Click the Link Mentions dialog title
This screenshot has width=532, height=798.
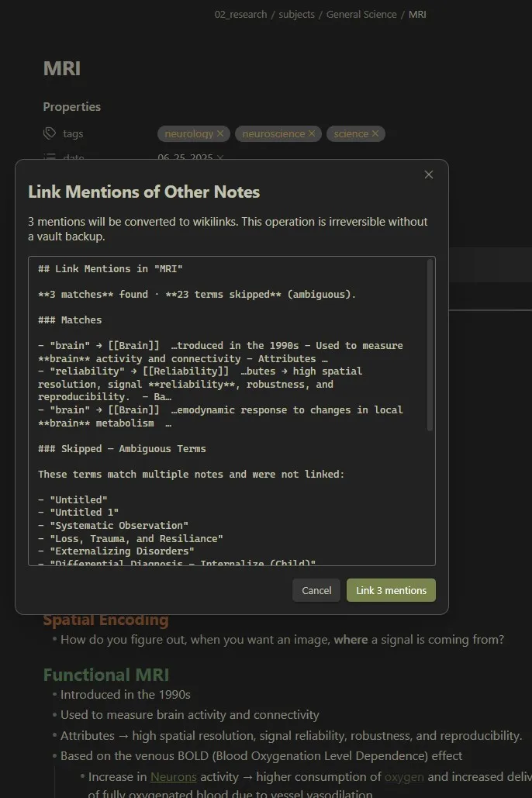tap(144, 192)
